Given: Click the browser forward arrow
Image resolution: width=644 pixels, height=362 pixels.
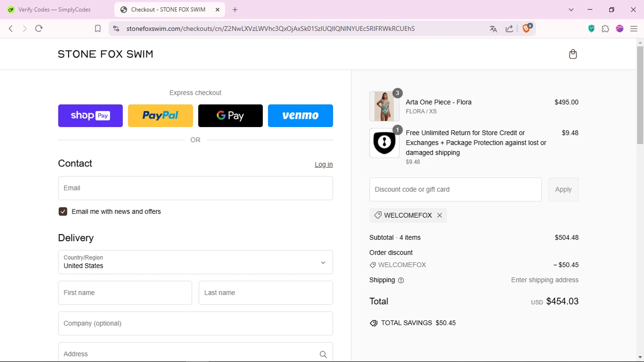Looking at the screenshot, I should 24,28.
